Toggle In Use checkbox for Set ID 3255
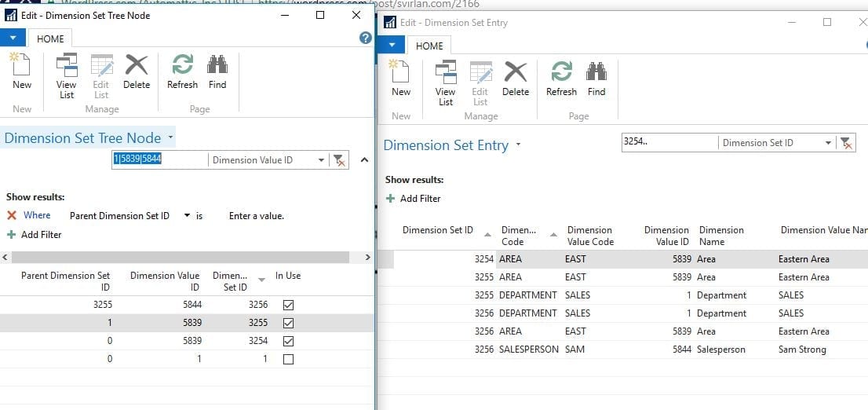868x410 pixels. coord(288,323)
